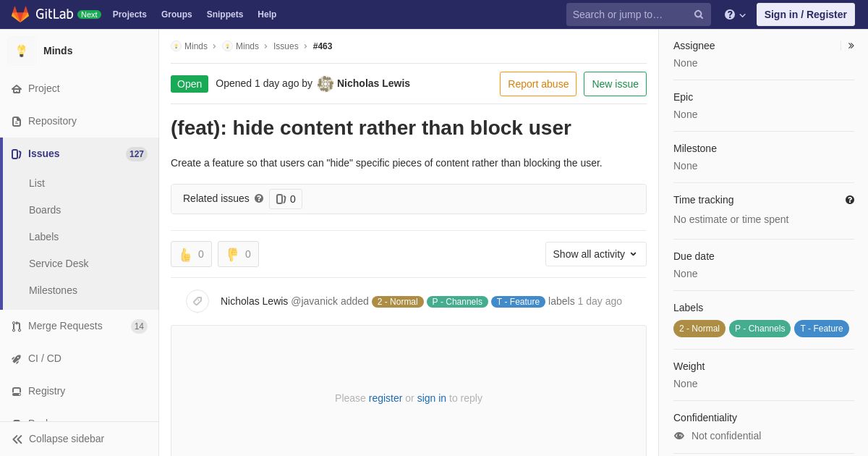Screen dimensions: 868x456
Task: Click the @javanick username in activity
Action: point(314,301)
